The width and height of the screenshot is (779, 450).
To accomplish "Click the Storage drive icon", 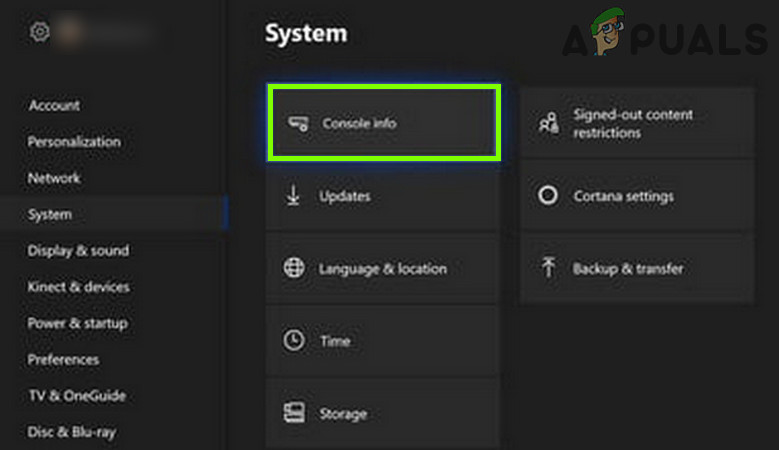I will [293, 413].
